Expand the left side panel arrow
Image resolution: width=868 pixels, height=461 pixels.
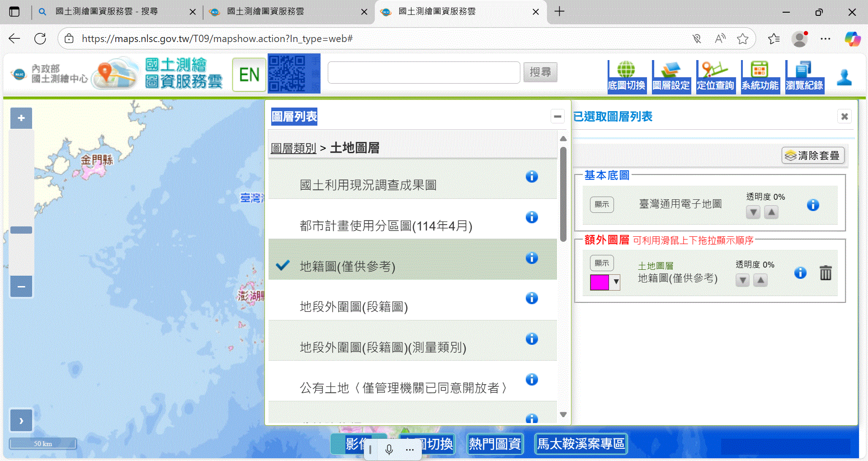point(21,421)
